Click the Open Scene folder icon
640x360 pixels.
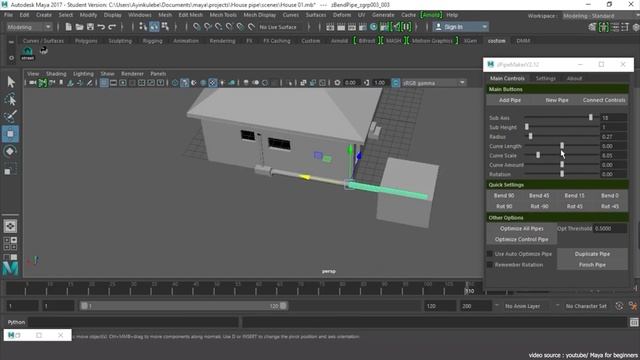click(80, 27)
